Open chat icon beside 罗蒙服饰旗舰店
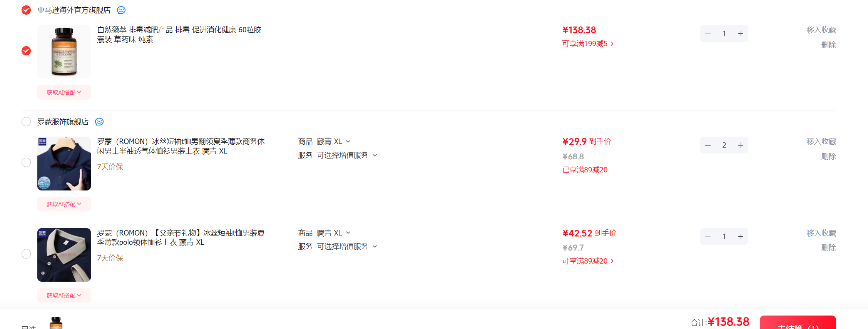868x329 pixels. pos(99,122)
